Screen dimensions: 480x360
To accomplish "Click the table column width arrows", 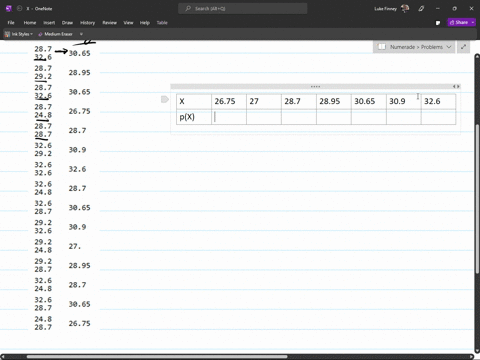I will (456, 86).
